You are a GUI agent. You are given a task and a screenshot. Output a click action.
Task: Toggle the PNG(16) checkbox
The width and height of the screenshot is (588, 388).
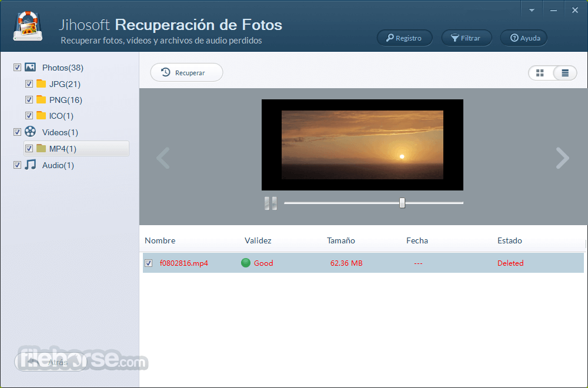coord(29,100)
